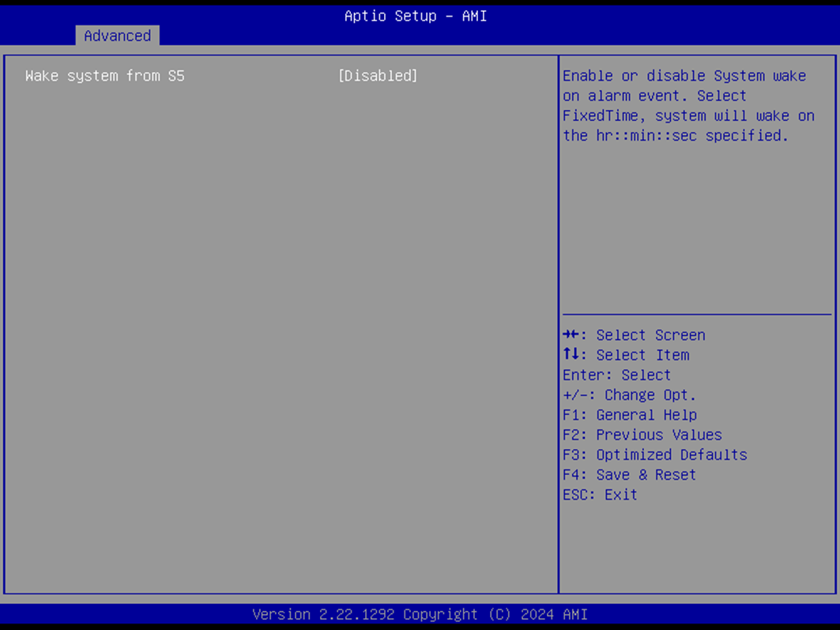The image size is (840, 630).
Task: Click F1: General Help
Action: click(x=629, y=415)
